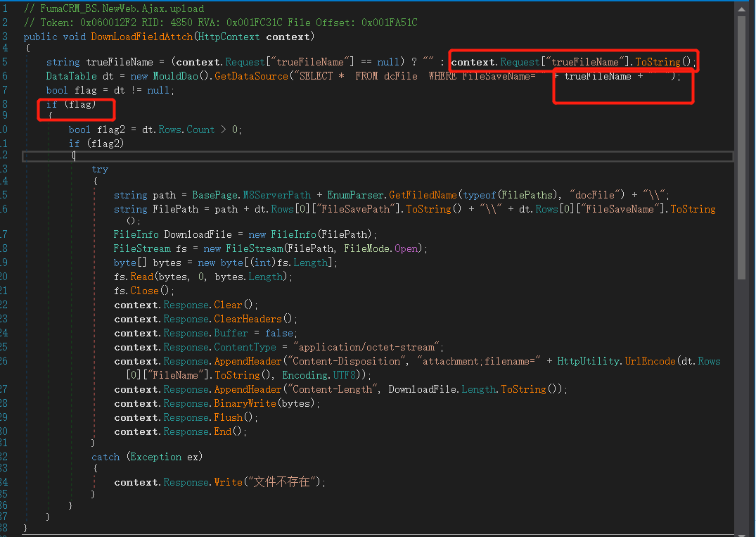Click the Close method call on fs

point(145,291)
